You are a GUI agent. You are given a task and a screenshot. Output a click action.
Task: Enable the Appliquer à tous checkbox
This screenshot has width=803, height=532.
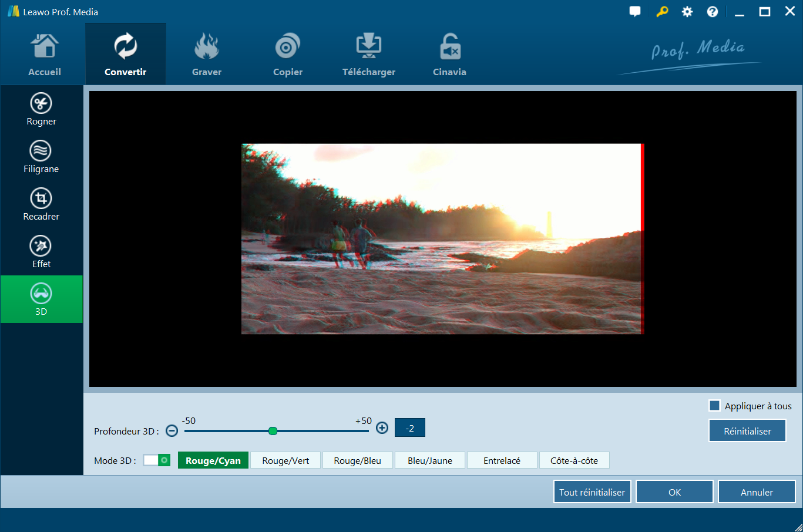(715, 406)
